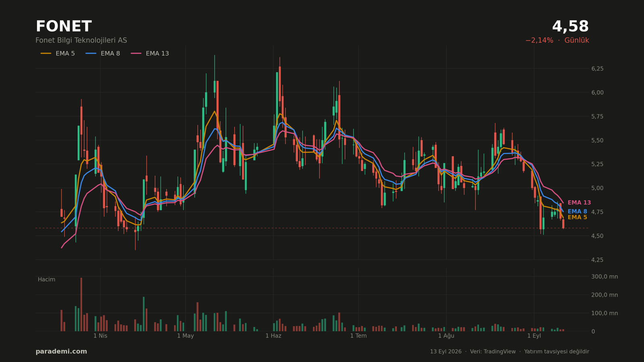Select the 200,0 mn volume axis label
The image size is (644, 362).
[605, 295]
